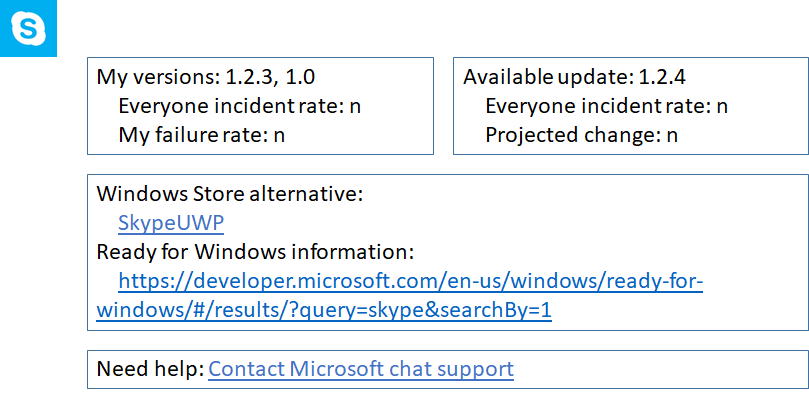Open the Ready for Windows developer URL

[x=400, y=296]
